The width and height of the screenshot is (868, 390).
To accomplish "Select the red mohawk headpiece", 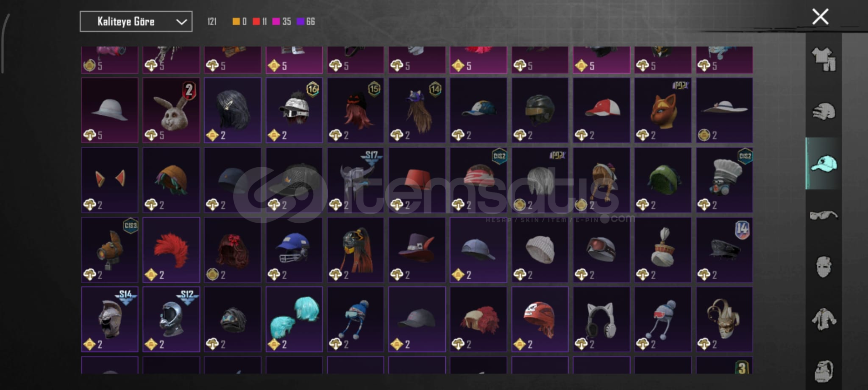I will [x=171, y=250].
